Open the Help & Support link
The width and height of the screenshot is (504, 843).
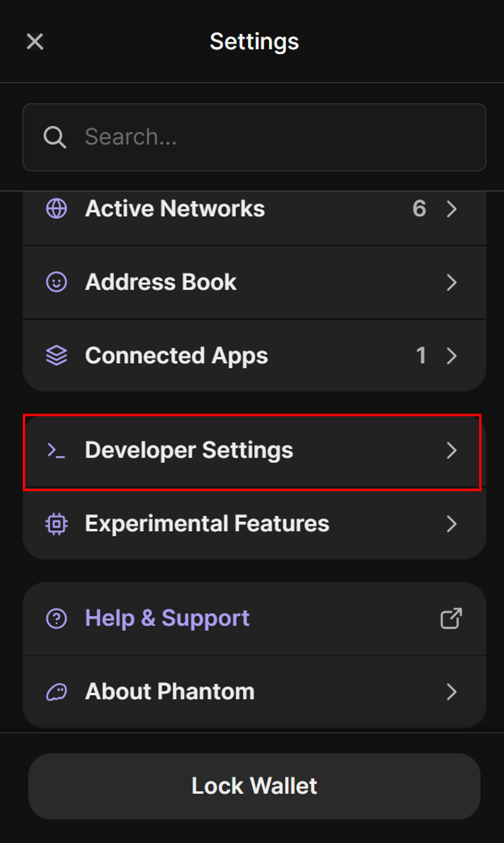click(x=167, y=619)
